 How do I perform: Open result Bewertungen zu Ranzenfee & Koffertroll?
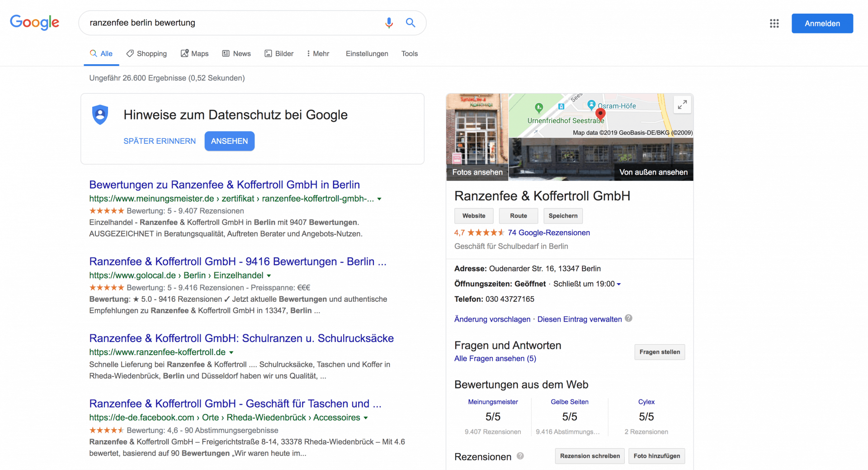(224, 185)
